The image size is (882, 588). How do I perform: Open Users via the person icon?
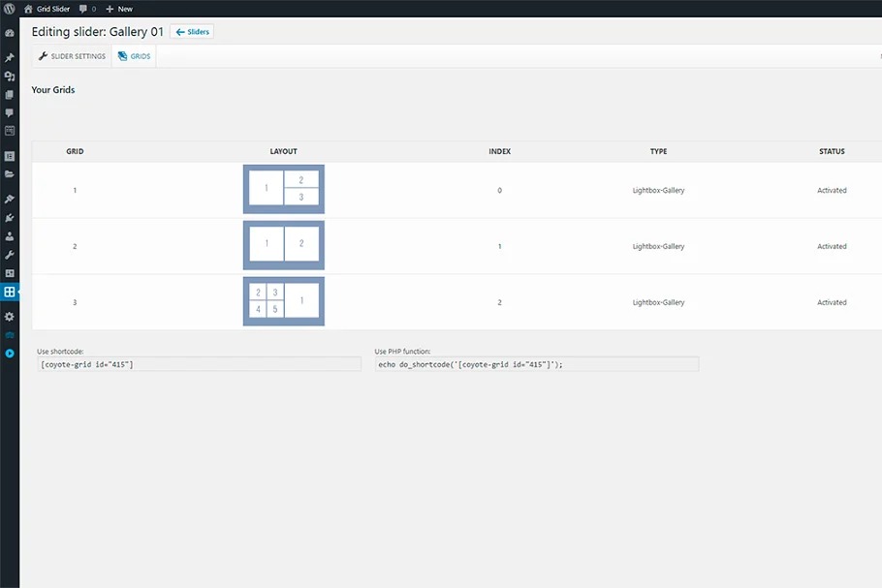[x=10, y=236]
